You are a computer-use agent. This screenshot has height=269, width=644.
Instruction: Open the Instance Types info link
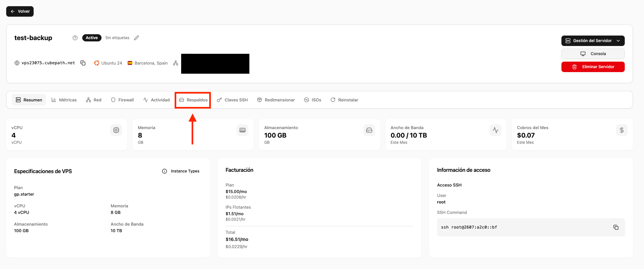tap(181, 171)
